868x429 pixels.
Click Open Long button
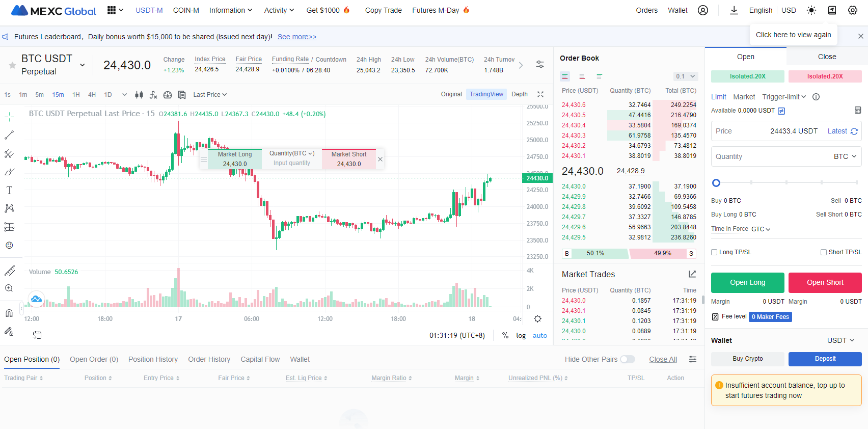click(x=748, y=282)
